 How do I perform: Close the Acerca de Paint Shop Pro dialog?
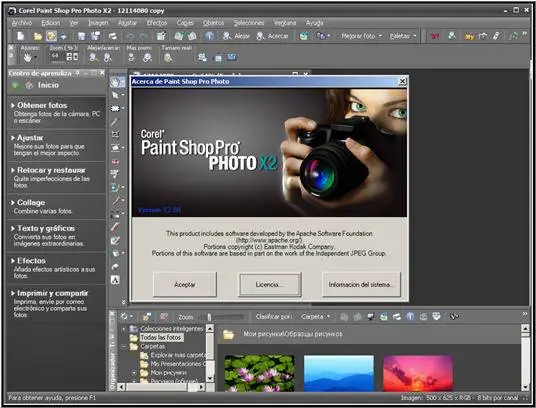pyautogui.click(x=403, y=81)
